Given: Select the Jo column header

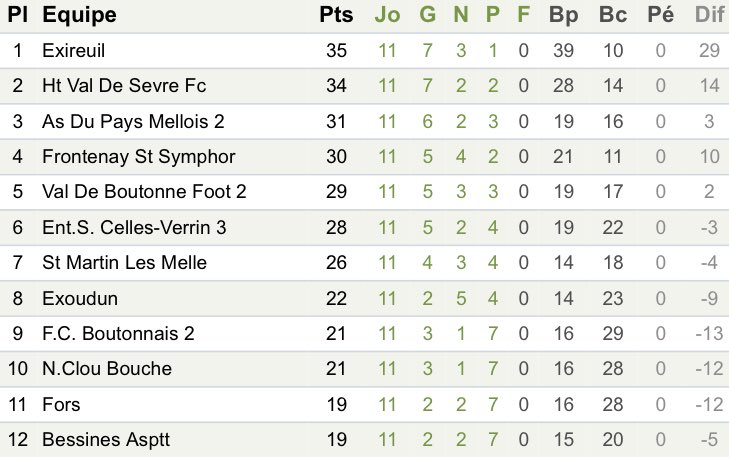Looking at the screenshot, I should pyautogui.click(x=387, y=15).
